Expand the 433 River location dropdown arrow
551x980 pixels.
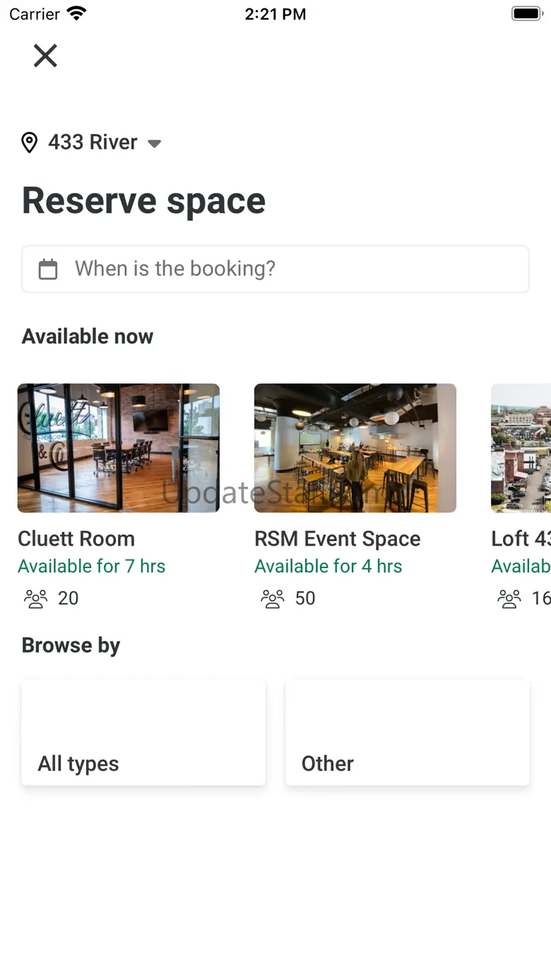pyautogui.click(x=154, y=143)
